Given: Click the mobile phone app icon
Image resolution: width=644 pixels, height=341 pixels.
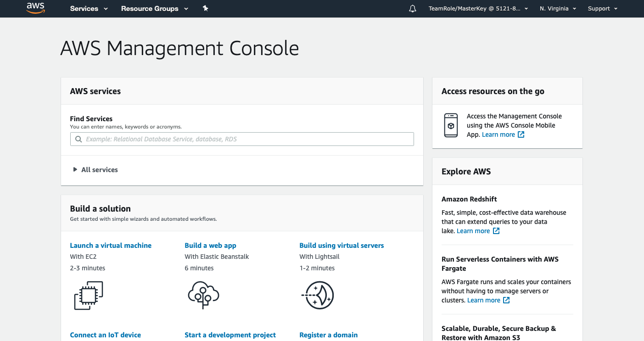Looking at the screenshot, I should (x=451, y=125).
